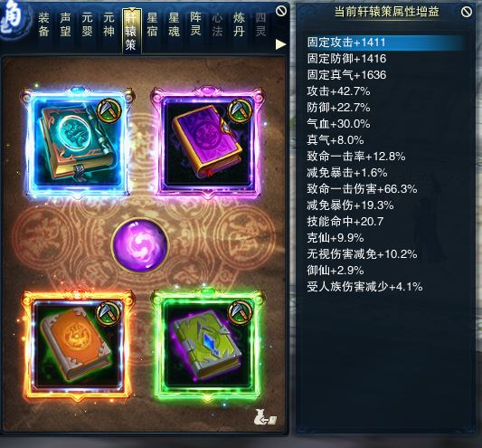This screenshot has width=482, height=448.
Task: Open the 元婴 tab
Action: tap(87, 24)
